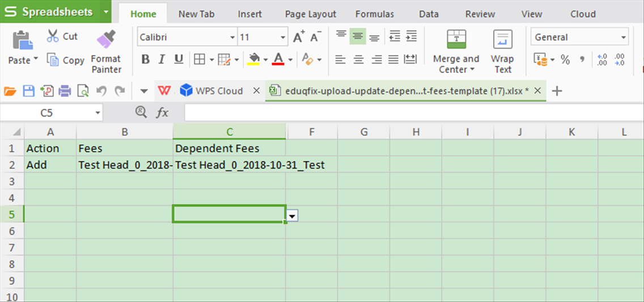
Task: Redo the last action
Action: point(120,91)
